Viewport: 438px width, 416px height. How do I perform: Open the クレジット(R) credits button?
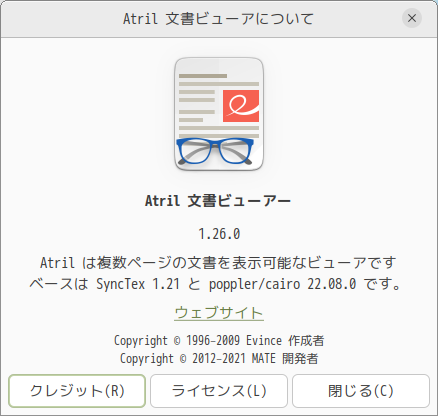77,391
